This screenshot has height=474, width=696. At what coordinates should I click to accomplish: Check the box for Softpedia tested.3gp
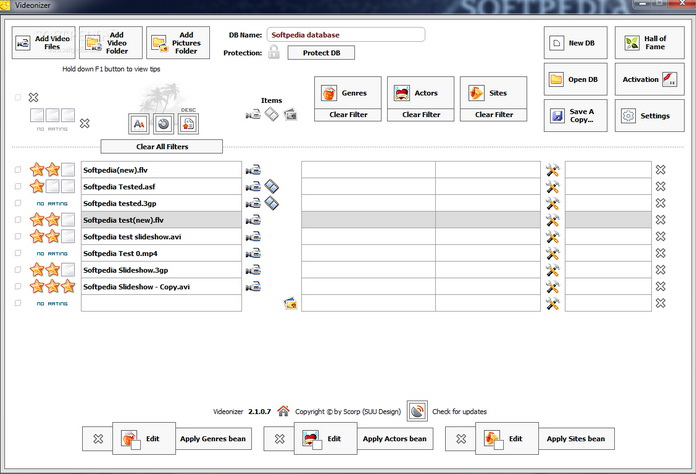(x=18, y=203)
